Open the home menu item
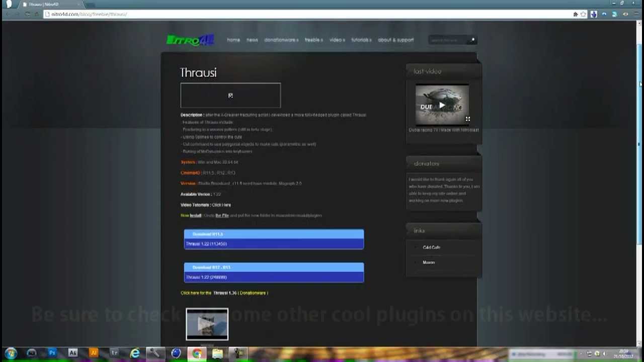This screenshot has height=362, width=644. coord(233,40)
